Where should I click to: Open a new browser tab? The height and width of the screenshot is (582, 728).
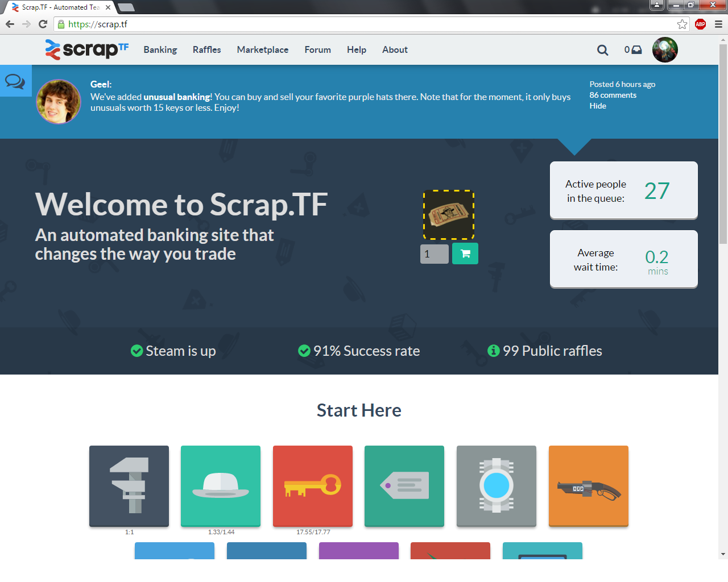126,7
